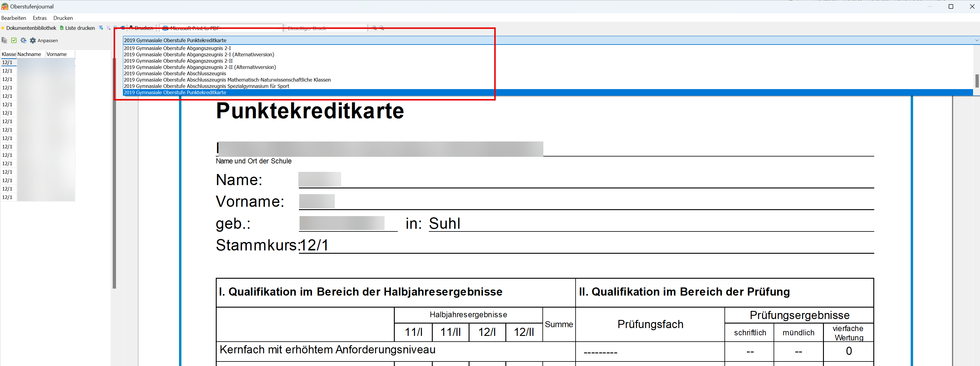Viewport: 980px width, 366px height.
Task: Click the student list panel vertical scrollbar
Action: point(114,173)
